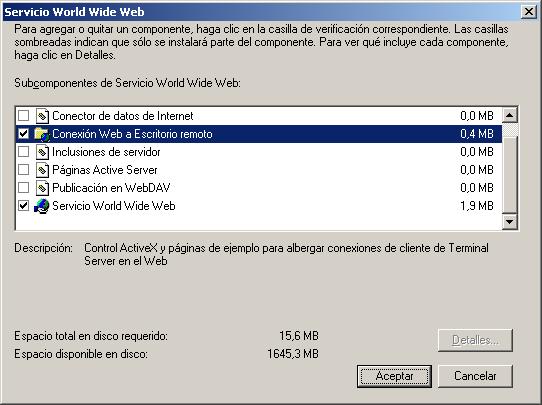Close the Servicio World Wide Web dialog
Viewport: 542px width, 405px height.
click(529, 12)
